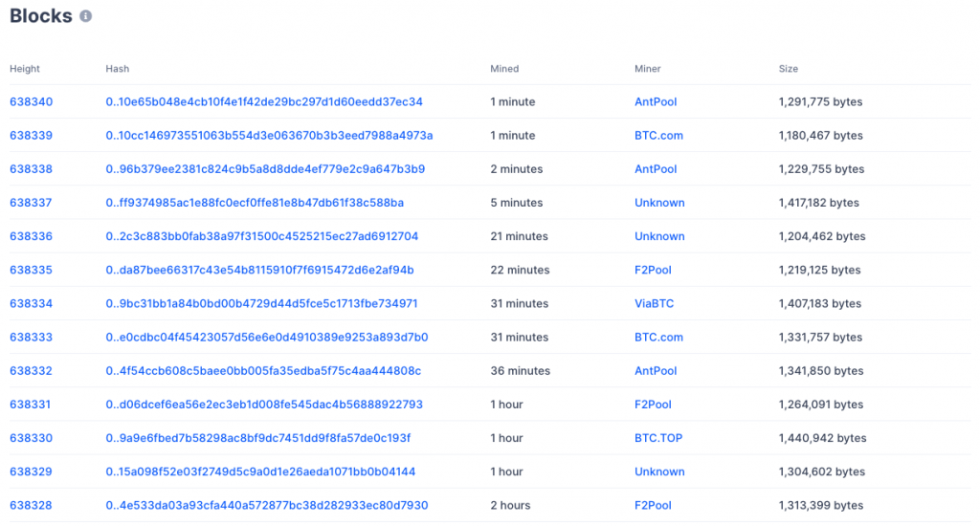This screenshot has height=526, width=980.
Task: Open hash starting 0..d06dcef6ea56e2ec
Action: coord(264,405)
